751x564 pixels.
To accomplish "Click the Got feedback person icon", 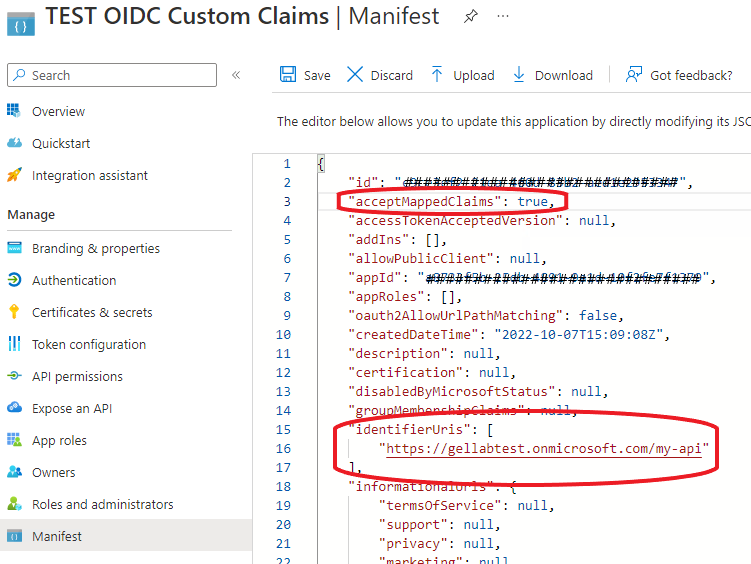I will click(x=634, y=75).
